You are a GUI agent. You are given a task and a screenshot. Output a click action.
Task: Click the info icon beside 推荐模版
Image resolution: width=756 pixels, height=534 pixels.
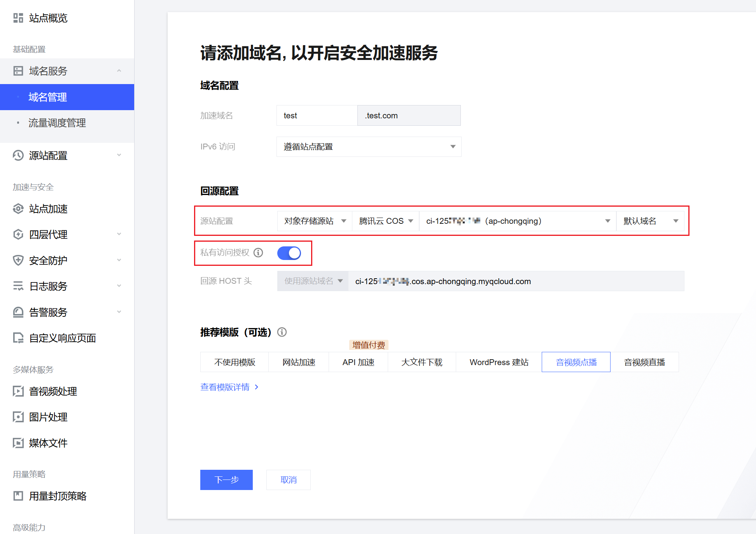click(282, 332)
